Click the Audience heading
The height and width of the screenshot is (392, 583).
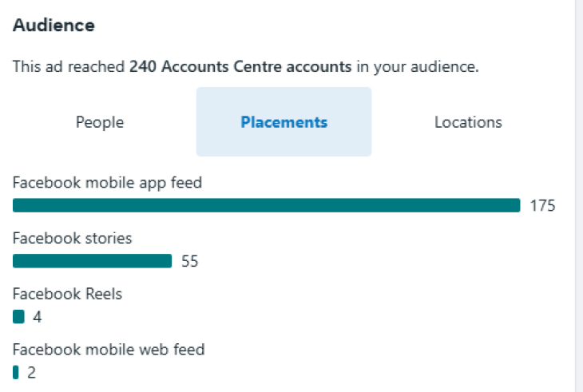[x=54, y=26]
